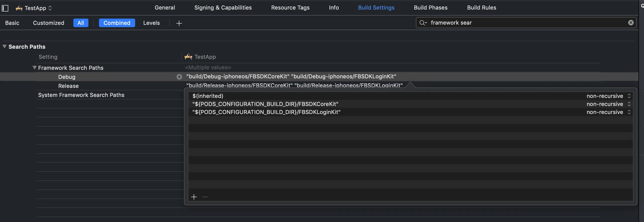The image size is (644, 222).
Task: Switch to Combined settings view
Action: pos(117,23)
